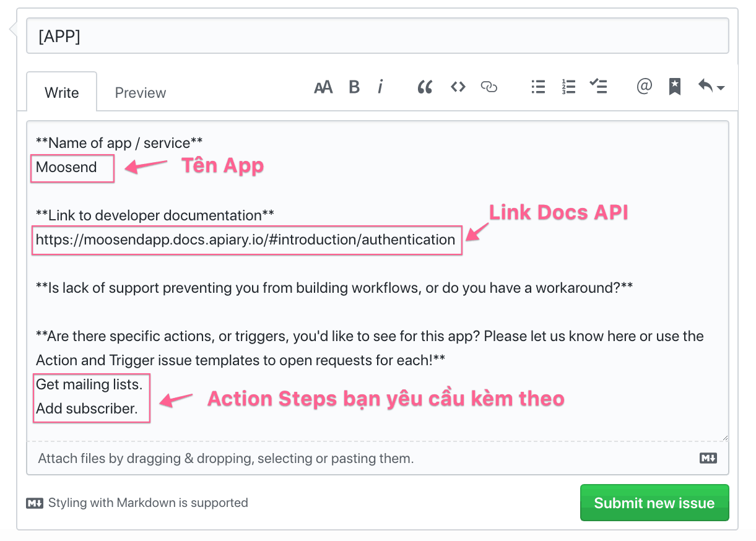The width and height of the screenshot is (756, 541).
Task: Click the Markdown icon in attachment bar
Action: (708, 458)
